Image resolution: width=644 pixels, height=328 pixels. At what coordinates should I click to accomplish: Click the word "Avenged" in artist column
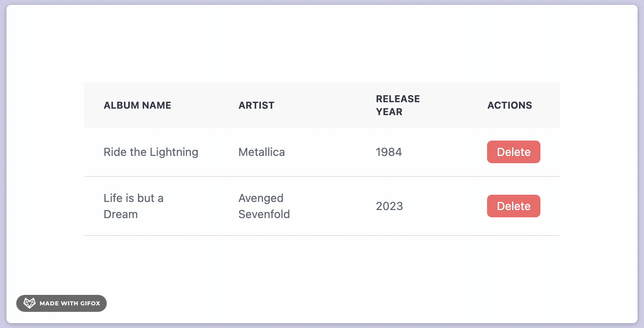click(261, 198)
